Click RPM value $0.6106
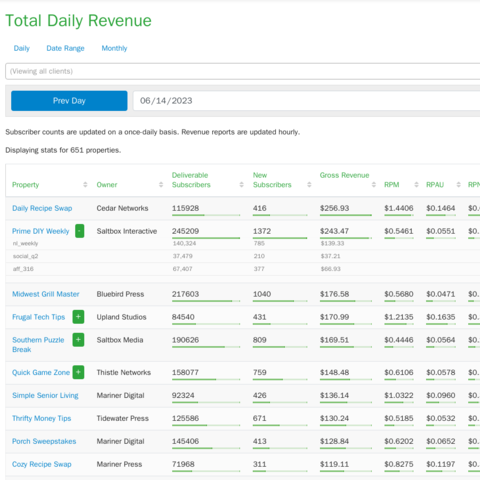The width and height of the screenshot is (480, 480). (399, 372)
